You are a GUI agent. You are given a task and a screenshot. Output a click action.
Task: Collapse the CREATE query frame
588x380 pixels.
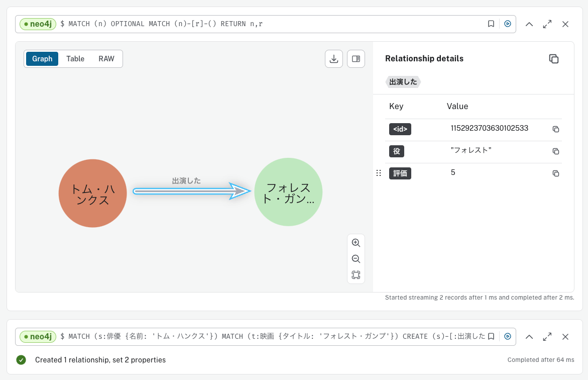click(x=529, y=337)
